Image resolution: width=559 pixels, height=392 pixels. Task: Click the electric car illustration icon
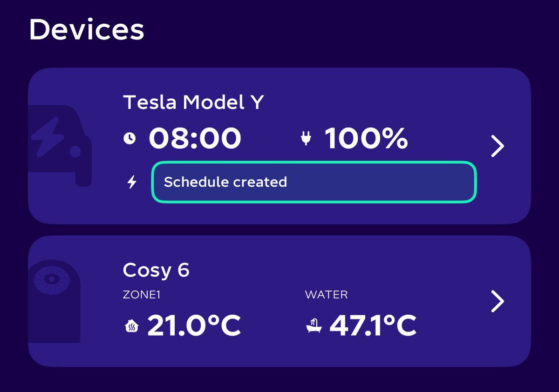[60, 146]
